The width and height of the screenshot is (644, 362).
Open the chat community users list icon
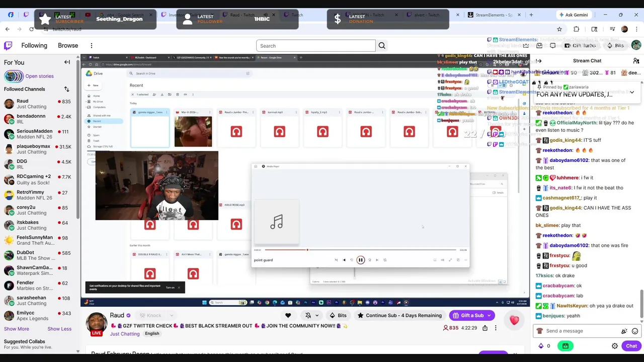(636, 61)
